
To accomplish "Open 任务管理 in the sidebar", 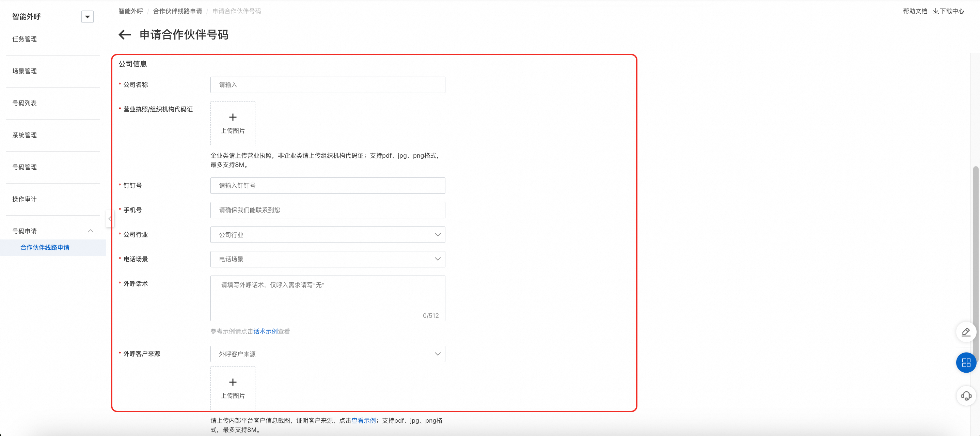I will point(25,39).
